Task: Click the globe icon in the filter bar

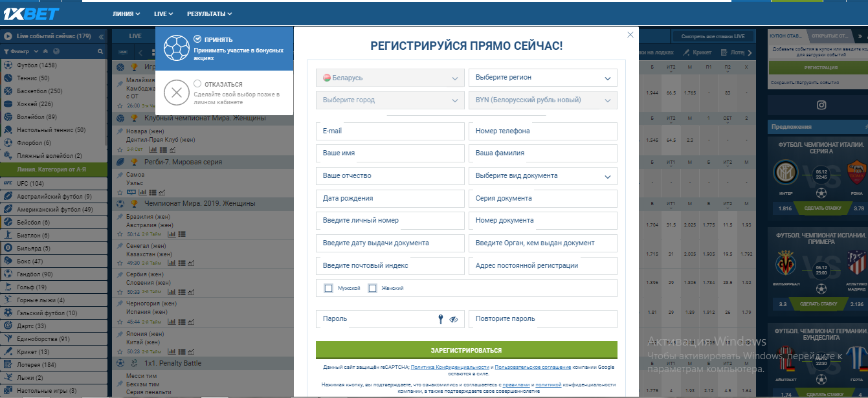Action: [x=56, y=51]
